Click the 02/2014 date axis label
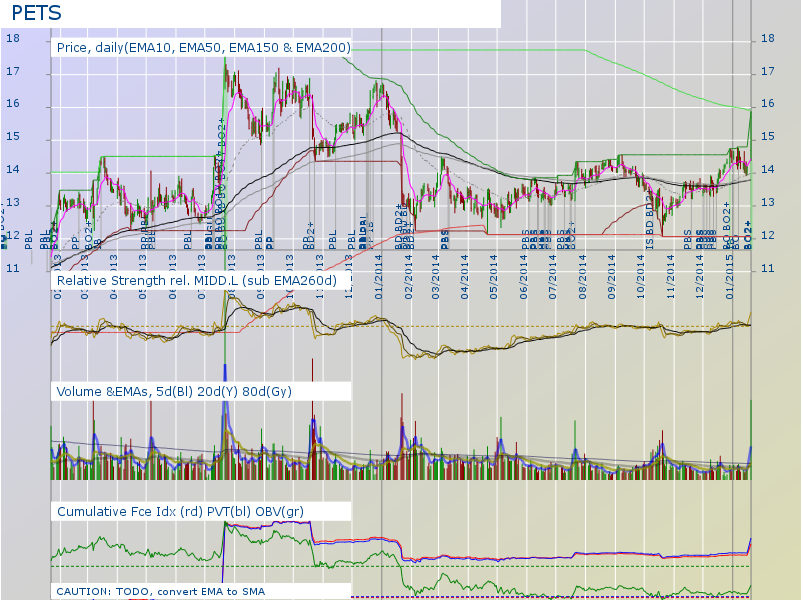 click(x=408, y=277)
